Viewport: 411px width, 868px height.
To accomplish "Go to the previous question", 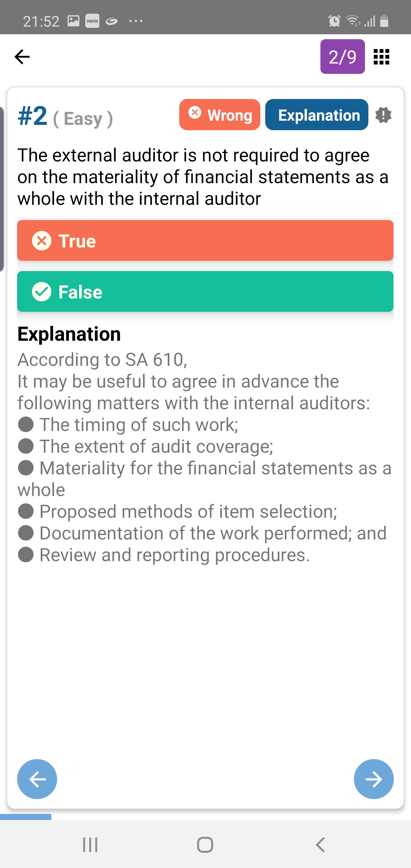I will [x=37, y=779].
